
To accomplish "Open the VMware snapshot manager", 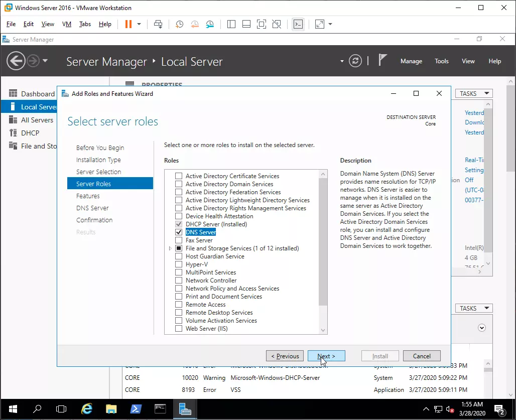I will (x=210, y=24).
